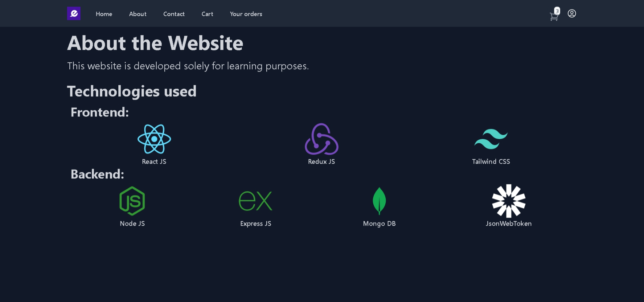Screen dimensions: 644x302
Task: Select the React JS atom icon
Action: [154, 139]
